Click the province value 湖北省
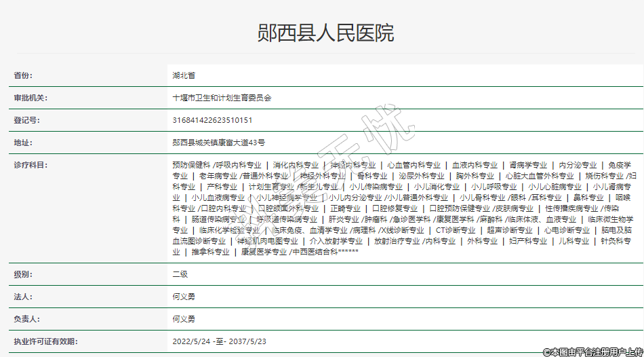This screenshot has height=357, width=644. pyautogui.click(x=184, y=75)
